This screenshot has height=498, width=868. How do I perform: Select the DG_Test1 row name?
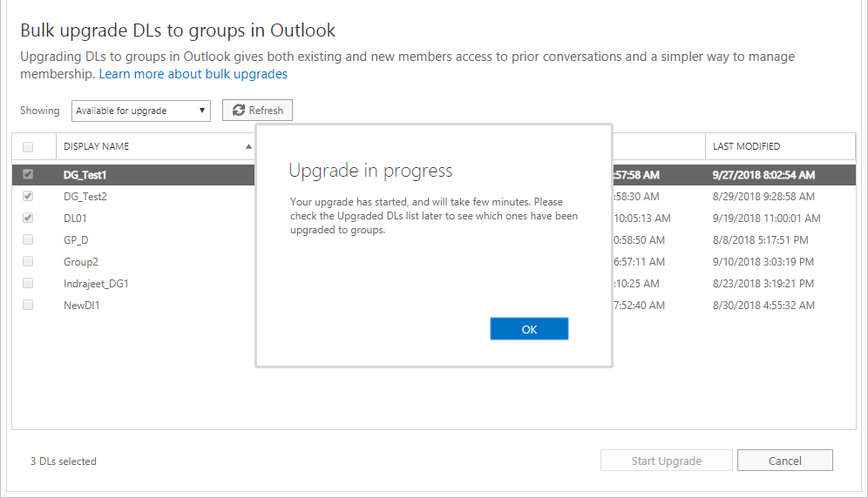[85, 175]
